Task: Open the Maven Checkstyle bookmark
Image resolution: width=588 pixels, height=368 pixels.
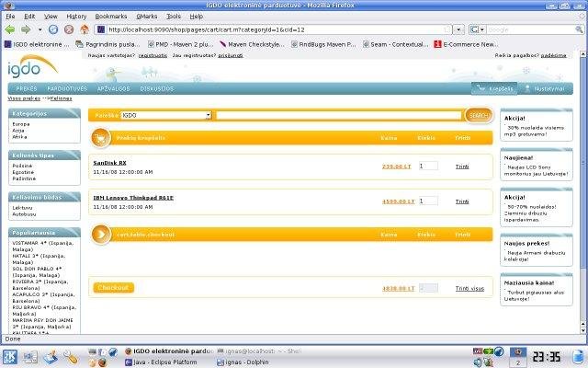Action: coord(252,44)
